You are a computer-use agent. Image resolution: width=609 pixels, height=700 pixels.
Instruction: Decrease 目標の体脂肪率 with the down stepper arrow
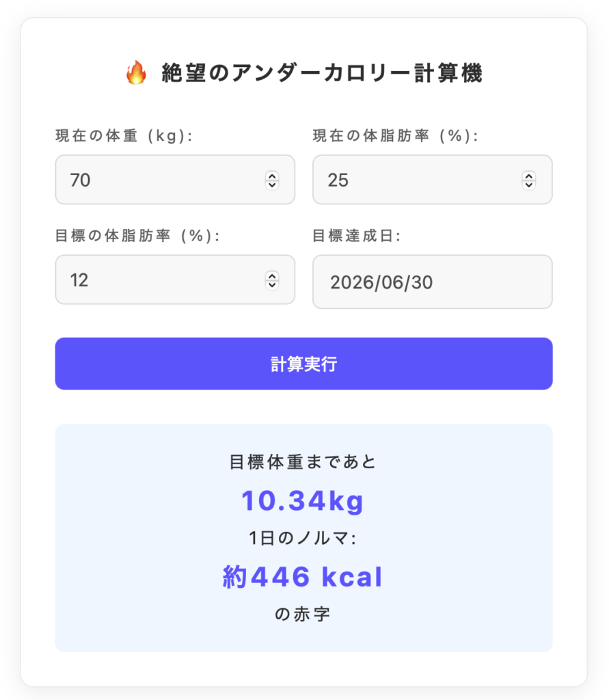click(272, 284)
